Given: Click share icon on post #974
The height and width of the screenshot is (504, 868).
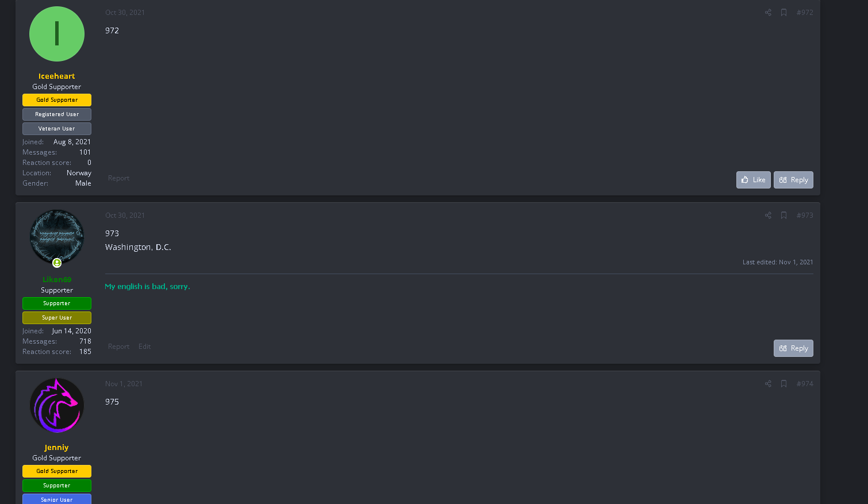Looking at the screenshot, I should click(x=768, y=384).
